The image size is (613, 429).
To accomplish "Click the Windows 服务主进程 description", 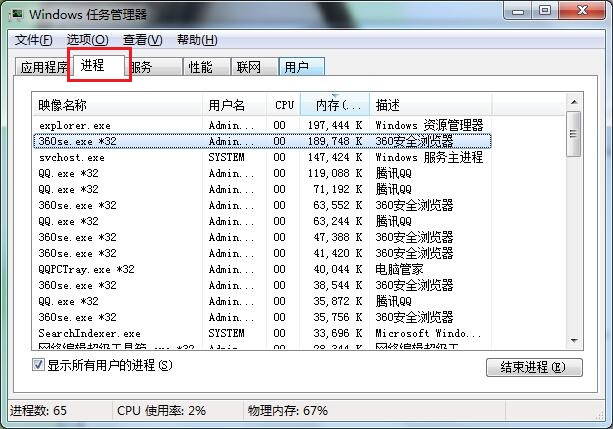I will click(429, 157).
